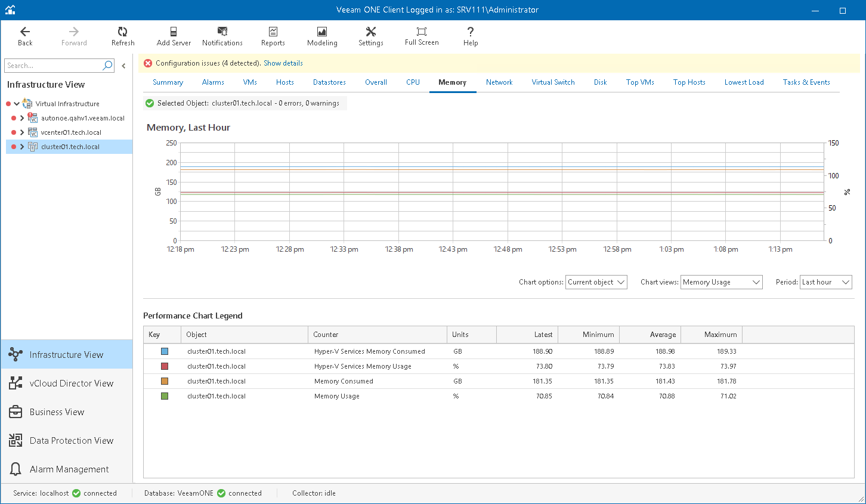This screenshot has width=866, height=504.
Task: Click into the Search input field
Action: (x=52, y=66)
